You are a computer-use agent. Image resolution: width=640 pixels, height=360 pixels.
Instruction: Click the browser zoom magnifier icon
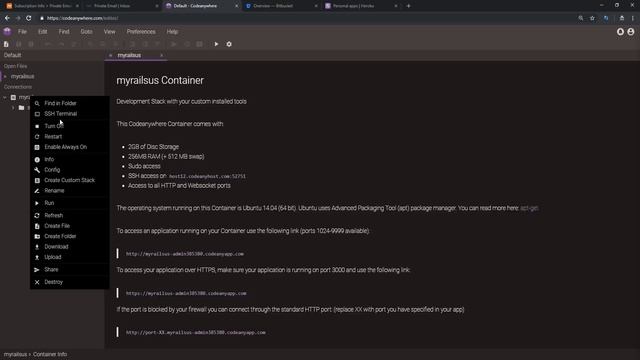pyautogui.click(x=581, y=18)
